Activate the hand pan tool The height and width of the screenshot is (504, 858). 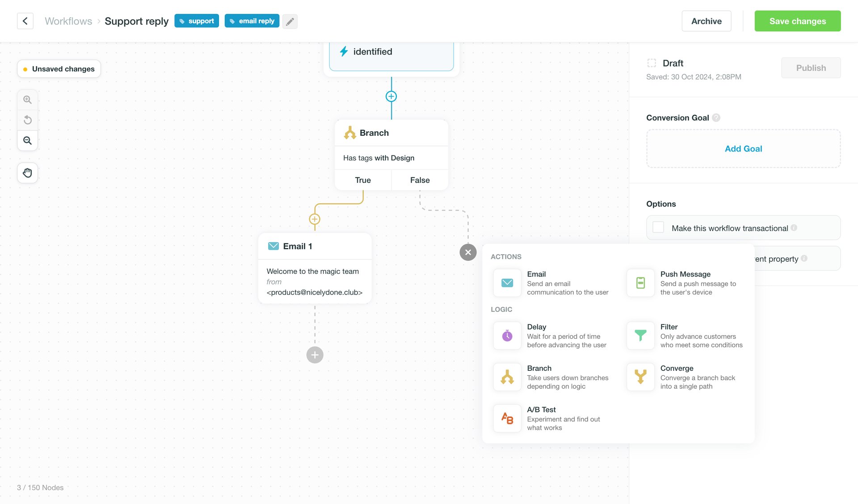27,173
